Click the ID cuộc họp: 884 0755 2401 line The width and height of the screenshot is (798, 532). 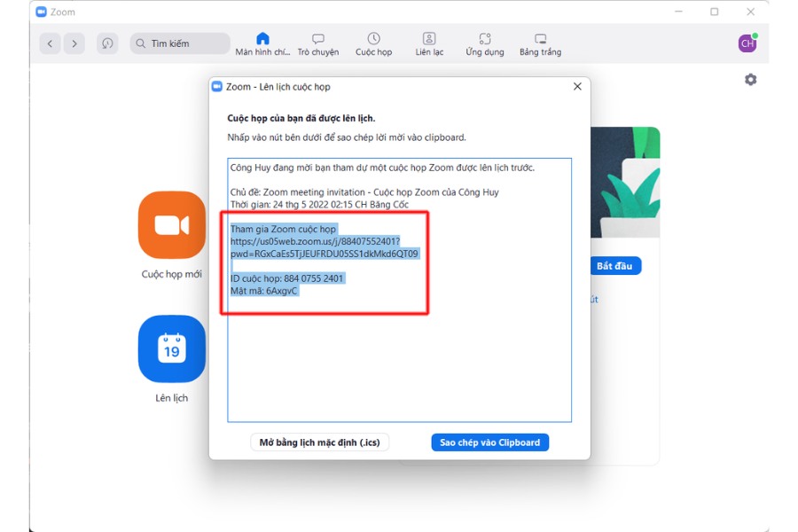point(287,278)
